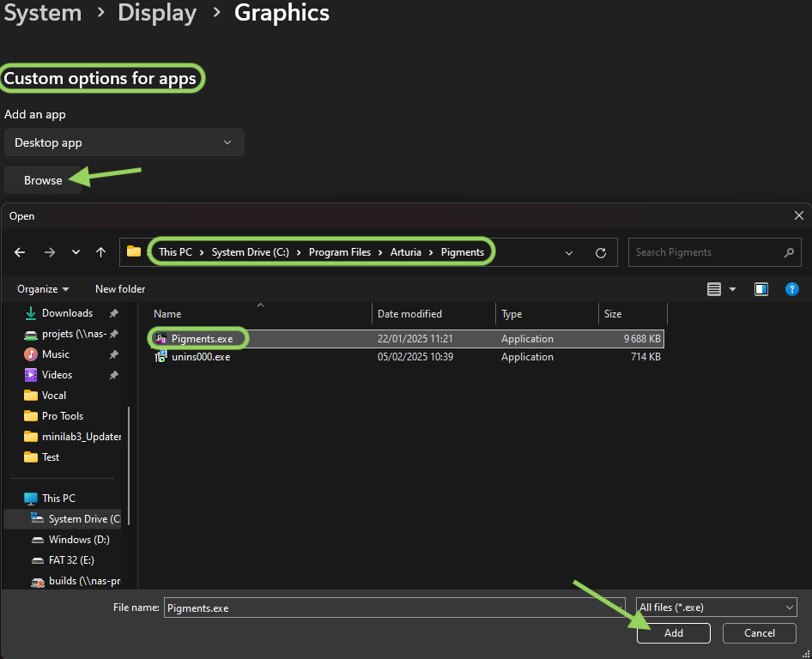The image size is (812, 659).
Task: Click the unins000.exe installer icon
Action: pos(161,357)
